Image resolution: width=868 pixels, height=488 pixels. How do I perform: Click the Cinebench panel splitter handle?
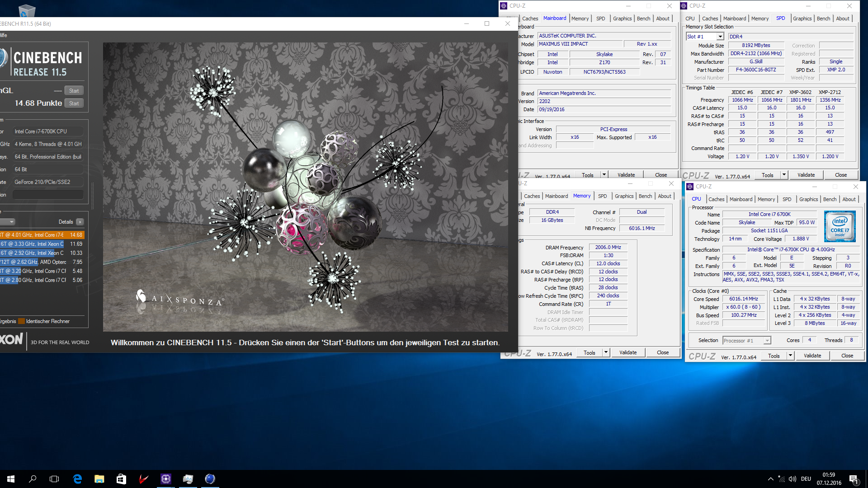(x=93, y=195)
